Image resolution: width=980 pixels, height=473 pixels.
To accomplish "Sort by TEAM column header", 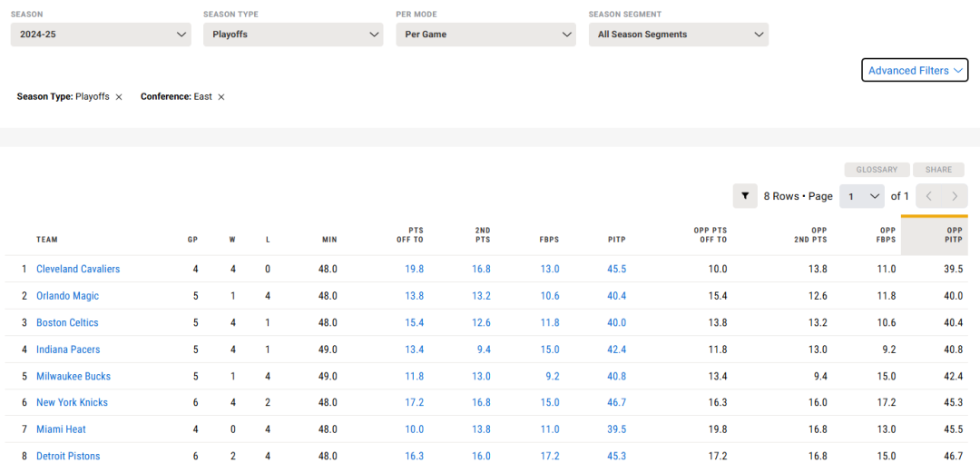I will click(x=47, y=240).
